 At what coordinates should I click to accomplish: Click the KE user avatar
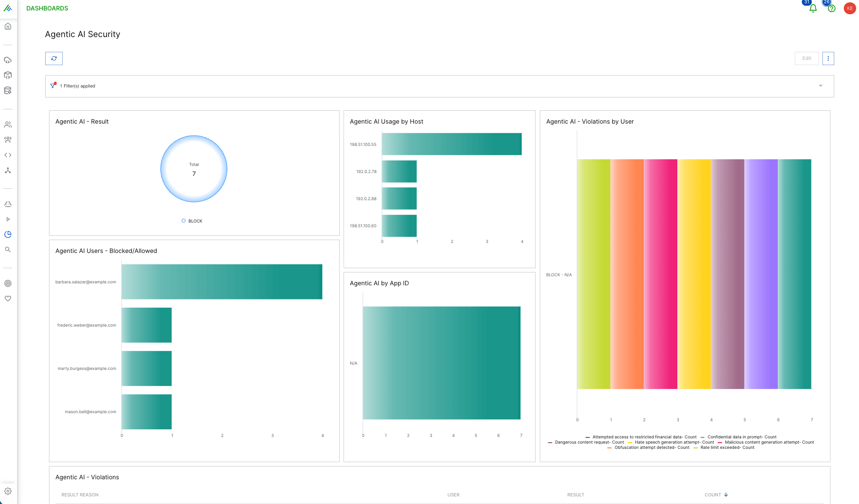tap(849, 8)
